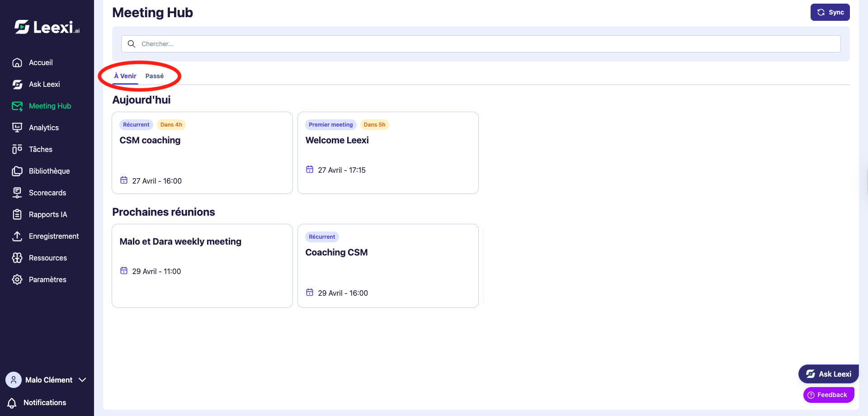868x416 pixels.
Task: Open the Enregistrement upload icon
Action: 17,236
